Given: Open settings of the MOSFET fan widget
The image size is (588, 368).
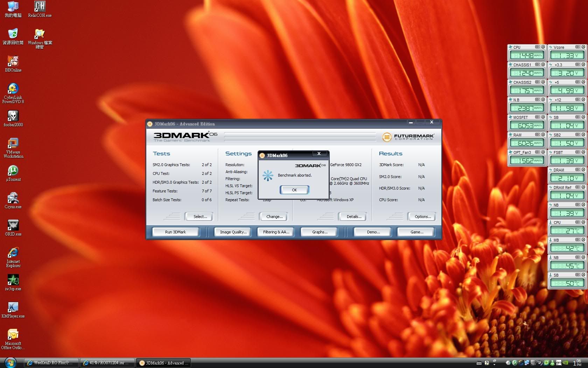Looking at the screenshot, I should [x=537, y=117].
